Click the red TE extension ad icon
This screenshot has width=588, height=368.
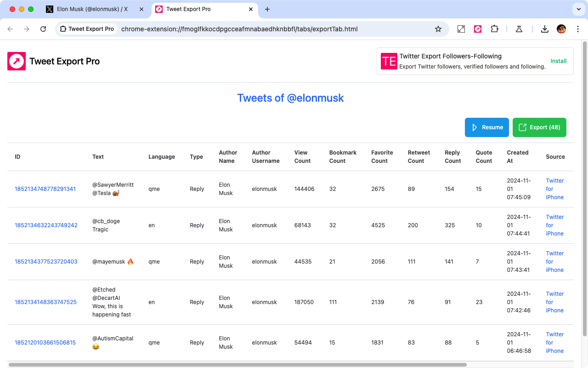tap(389, 61)
